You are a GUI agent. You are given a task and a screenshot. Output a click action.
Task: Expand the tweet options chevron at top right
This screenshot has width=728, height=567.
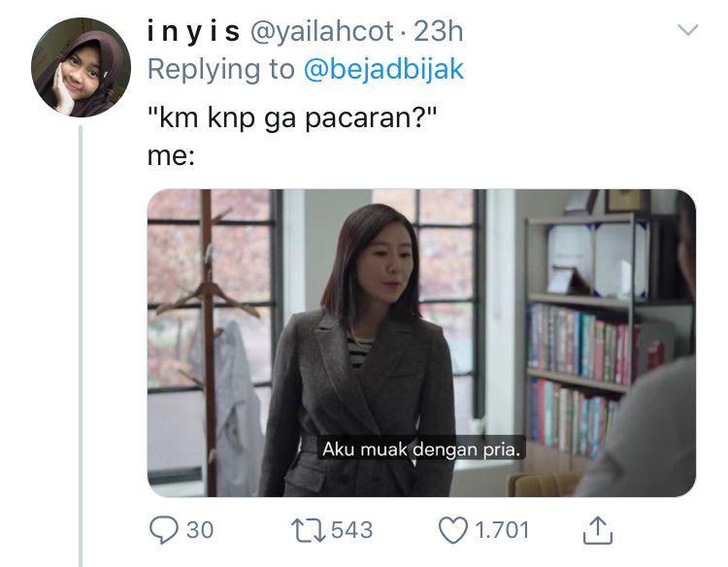coord(687,30)
